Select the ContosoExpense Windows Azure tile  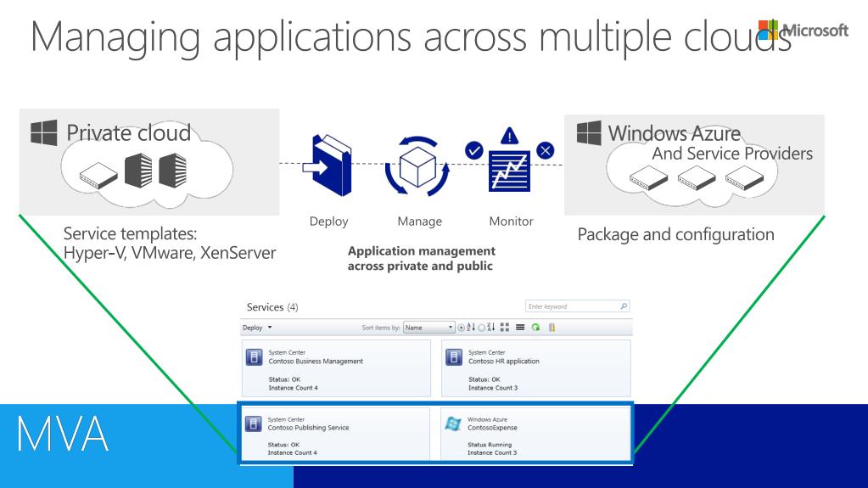pyautogui.click(x=535, y=434)
